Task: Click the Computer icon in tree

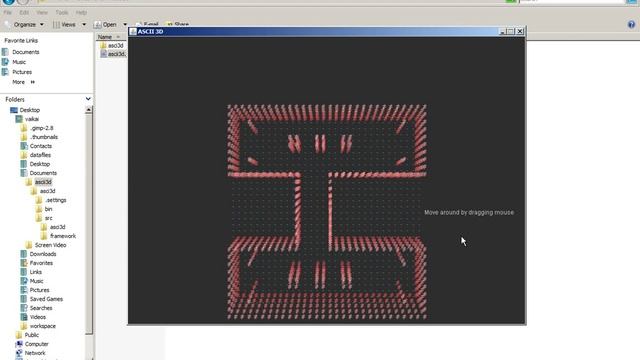Action: click(19, 344)
